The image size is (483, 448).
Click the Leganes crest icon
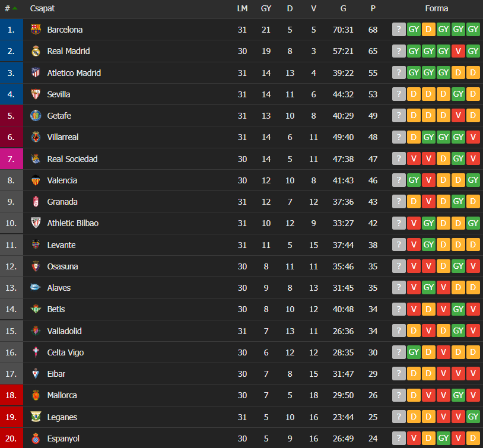point(36,417)
